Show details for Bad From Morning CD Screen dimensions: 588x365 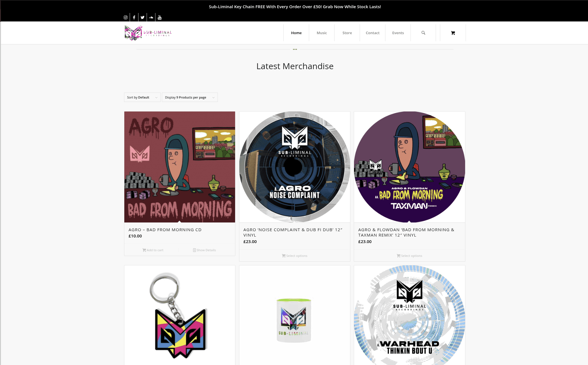click(x=204, y=250)
